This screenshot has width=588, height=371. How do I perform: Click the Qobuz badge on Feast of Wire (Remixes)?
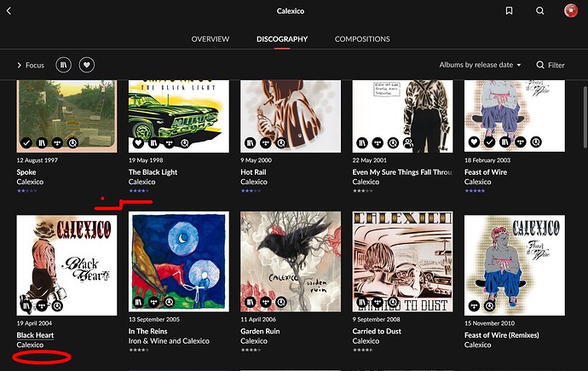click(x=489, y=306)
